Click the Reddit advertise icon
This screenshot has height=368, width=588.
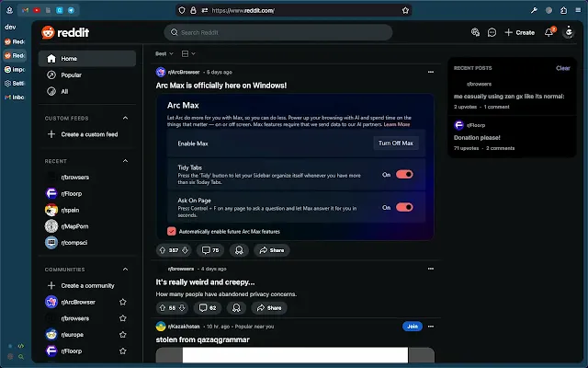click(x=475, y=32)
